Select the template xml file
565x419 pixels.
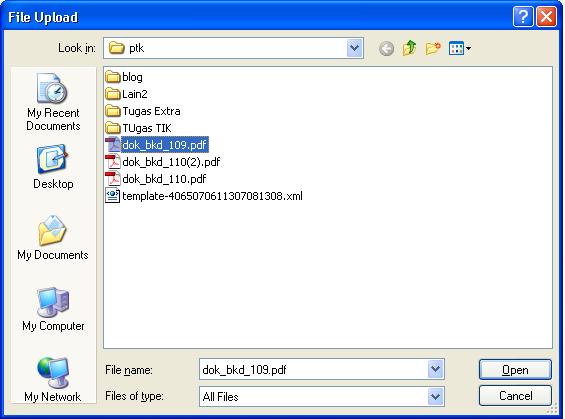pos(204,196)
